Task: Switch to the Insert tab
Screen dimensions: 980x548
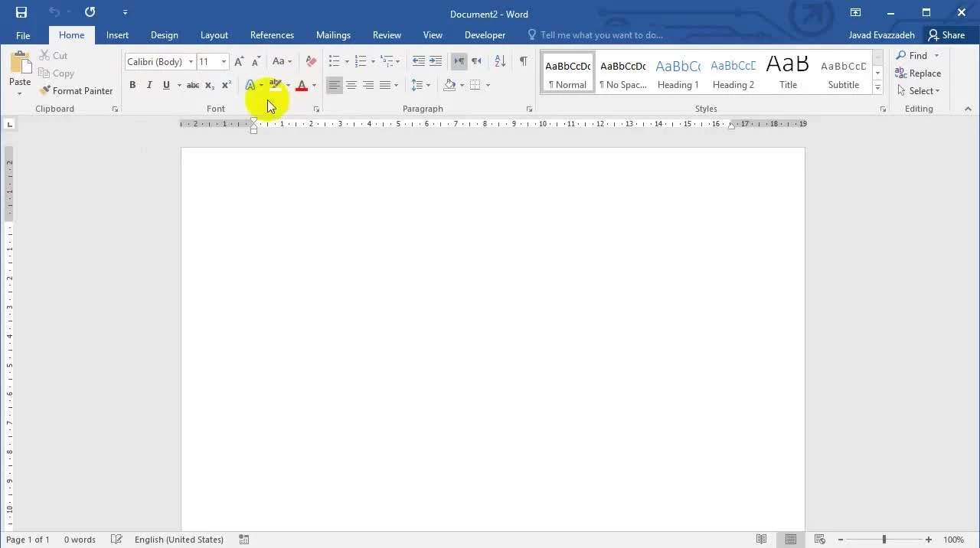Action: pos(117,35)
